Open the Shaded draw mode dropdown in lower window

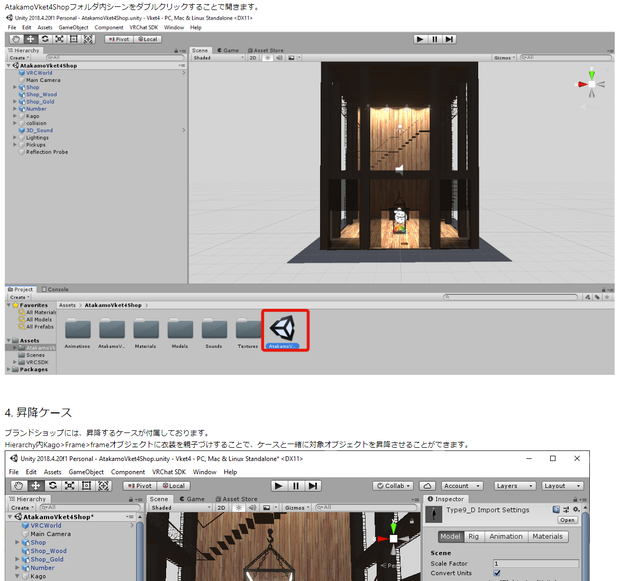point(181,507)
